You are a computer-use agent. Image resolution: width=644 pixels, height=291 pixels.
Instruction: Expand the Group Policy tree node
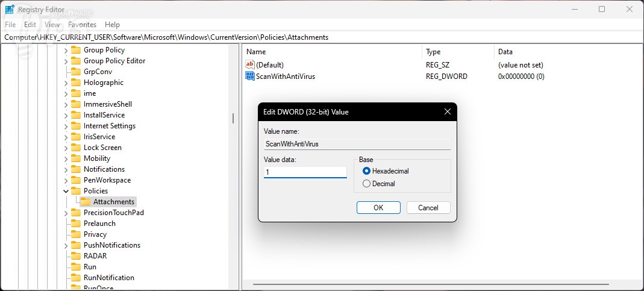[66, 50]
